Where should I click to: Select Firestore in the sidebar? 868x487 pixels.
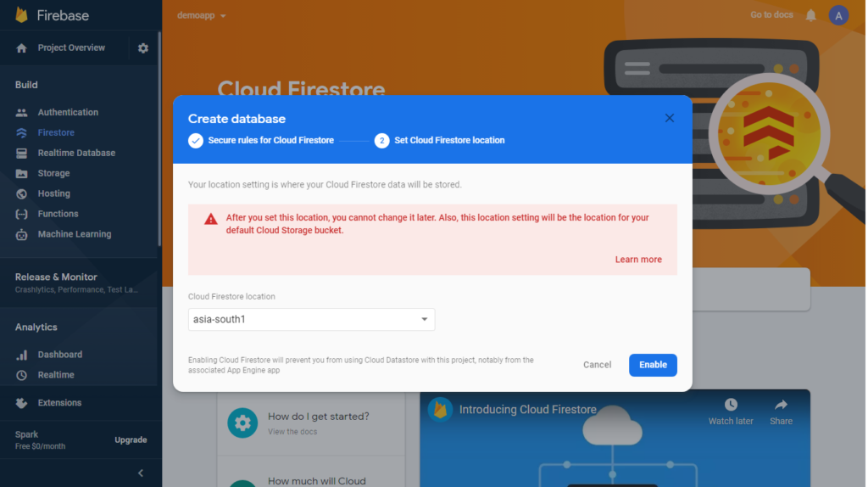pyautogui.click(x=56, y=133)
